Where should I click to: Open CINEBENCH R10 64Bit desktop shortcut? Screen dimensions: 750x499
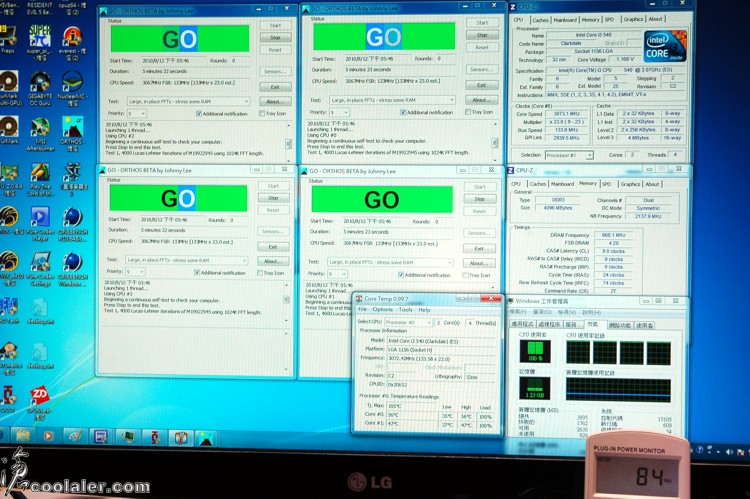tap(73, 223)
